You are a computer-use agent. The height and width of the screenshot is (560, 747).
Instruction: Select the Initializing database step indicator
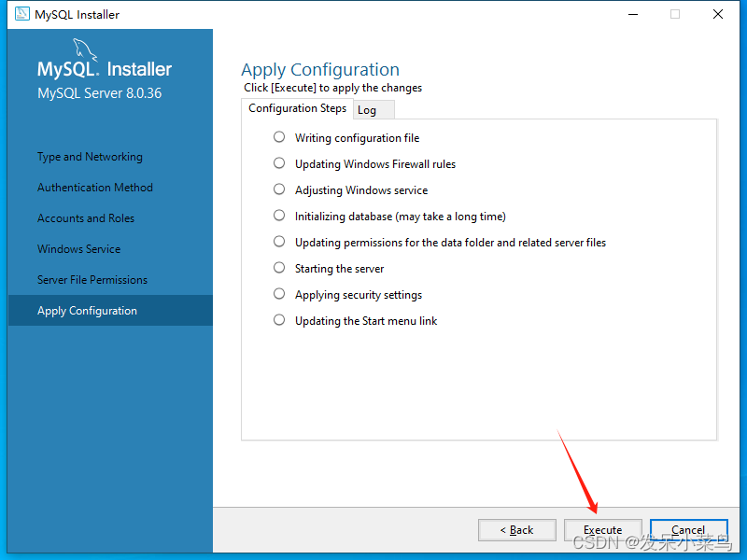click(279, 216)
